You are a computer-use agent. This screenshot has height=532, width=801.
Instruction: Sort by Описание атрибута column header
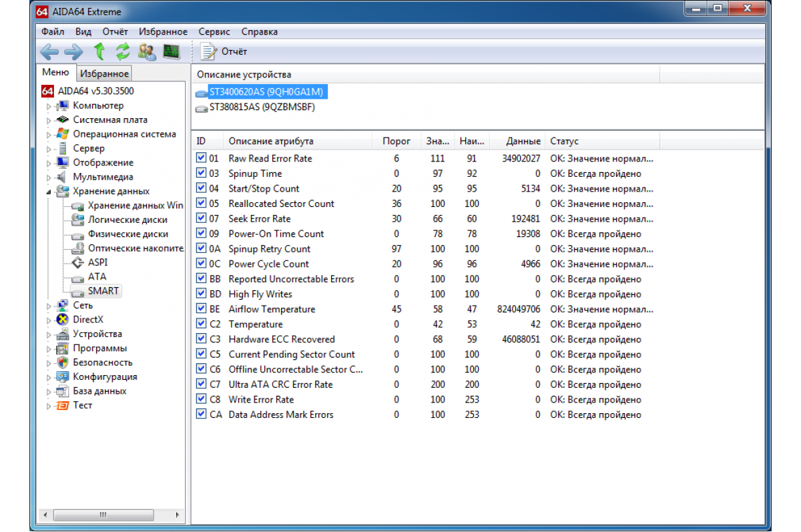click(x=298, y=141)
